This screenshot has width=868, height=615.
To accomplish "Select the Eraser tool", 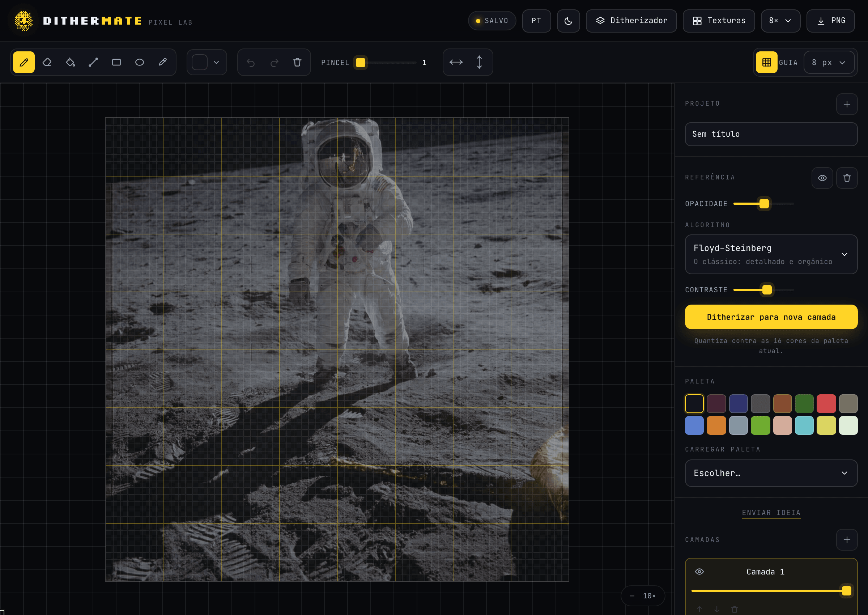I will coord(47,62).
